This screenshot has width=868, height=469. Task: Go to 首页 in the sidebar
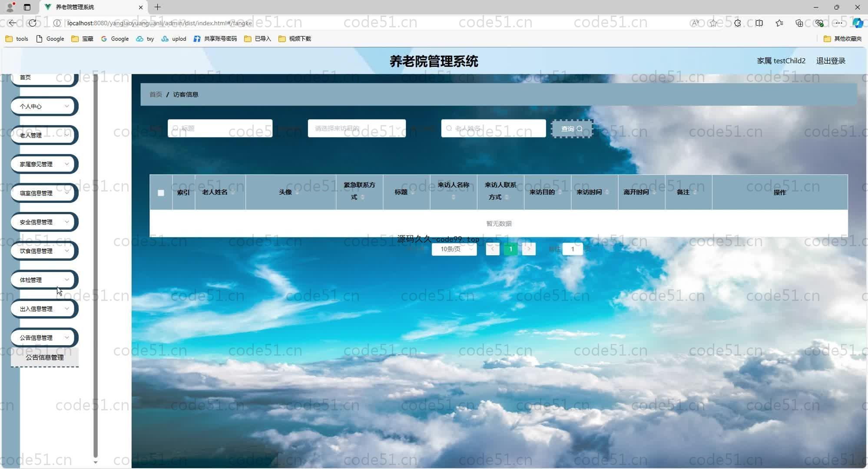pyautogui.click(x=44, y=79)
